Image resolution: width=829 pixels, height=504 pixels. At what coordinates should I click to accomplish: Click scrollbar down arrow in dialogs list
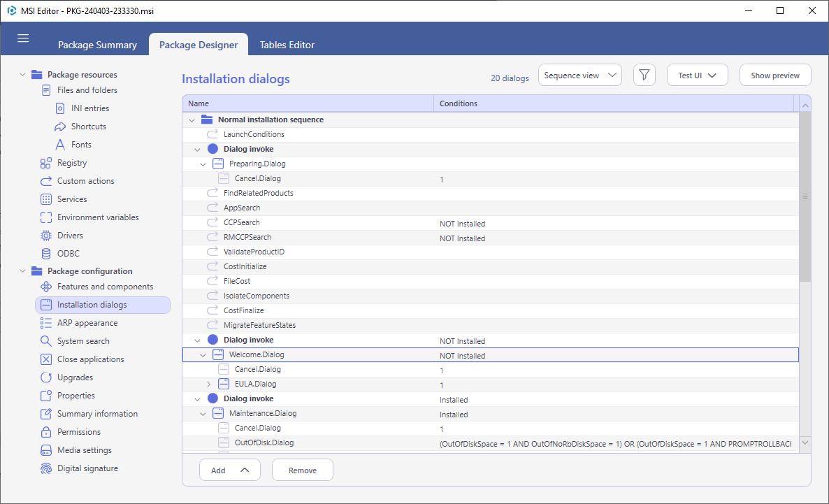tap(805, 442)
